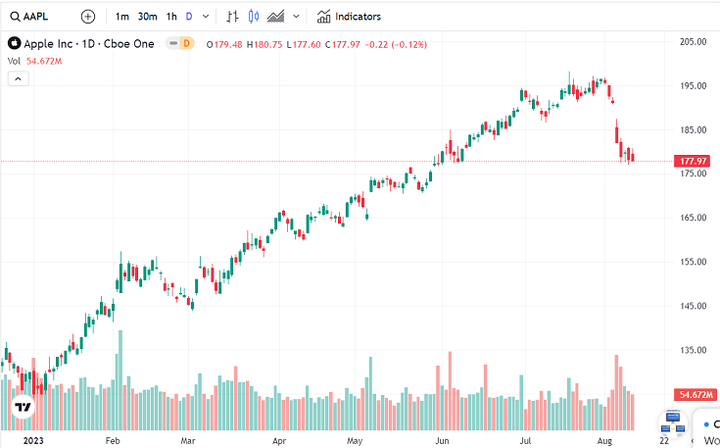Click the 135.00 price axis label

[693, 350]
